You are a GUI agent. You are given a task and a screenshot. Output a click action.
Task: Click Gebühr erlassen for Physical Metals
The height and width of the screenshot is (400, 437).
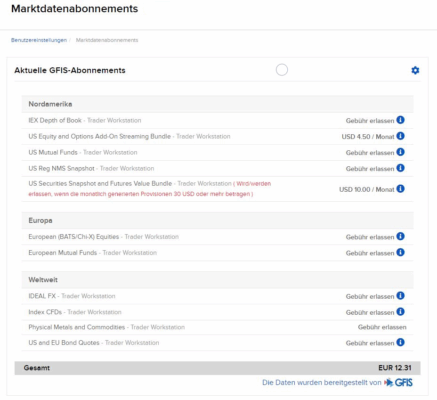pyautogui.click(x=382, y=327)
